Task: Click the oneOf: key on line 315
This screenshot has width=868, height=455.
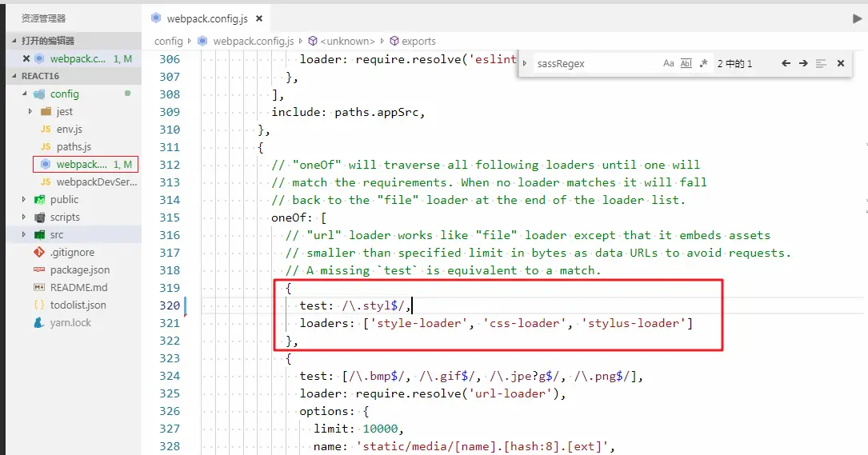Action: point(292,218)
